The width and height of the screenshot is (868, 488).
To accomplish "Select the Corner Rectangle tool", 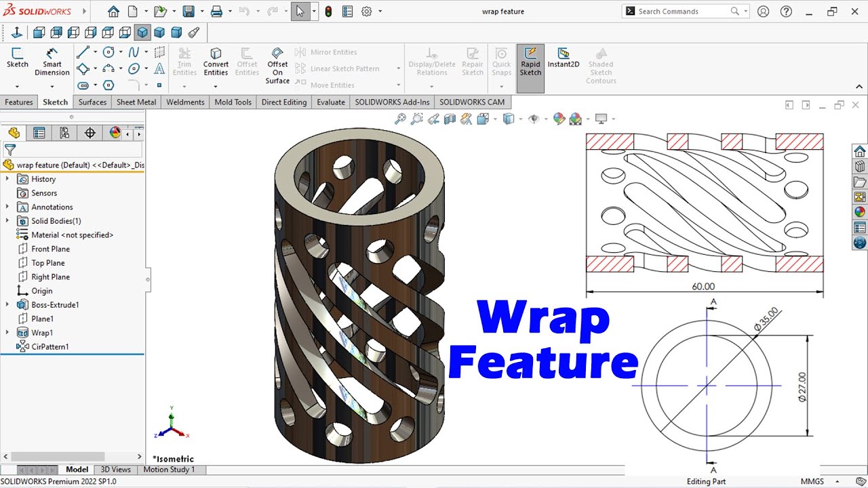I will [x=83, y=68].
